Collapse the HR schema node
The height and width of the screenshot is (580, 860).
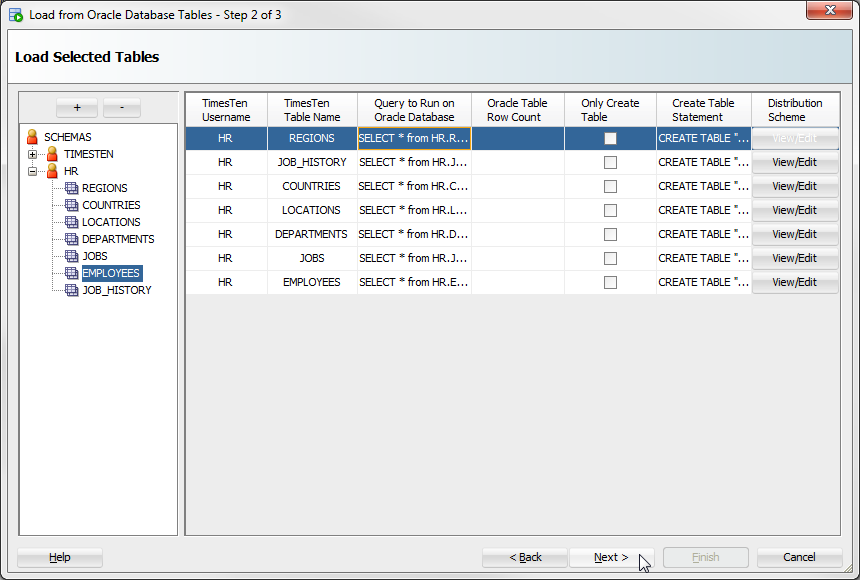(x=32, y=171)
